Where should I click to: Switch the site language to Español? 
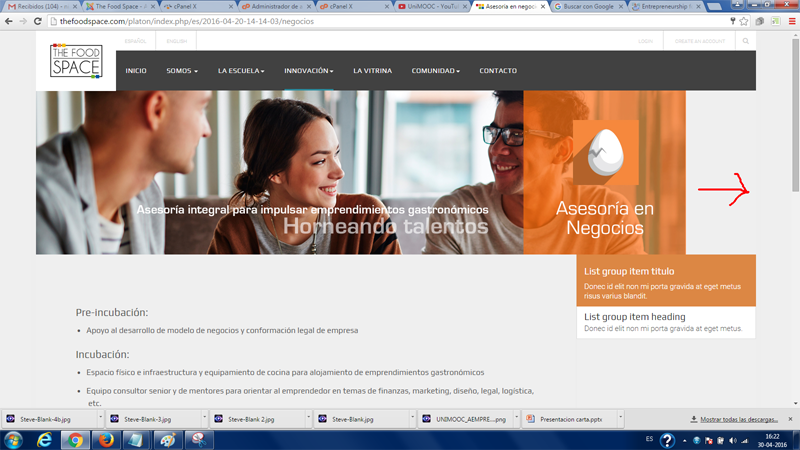point(135,41)
